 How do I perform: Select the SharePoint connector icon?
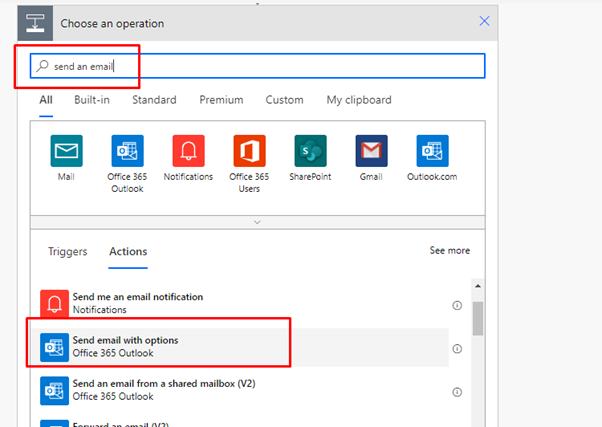(311, 151)
